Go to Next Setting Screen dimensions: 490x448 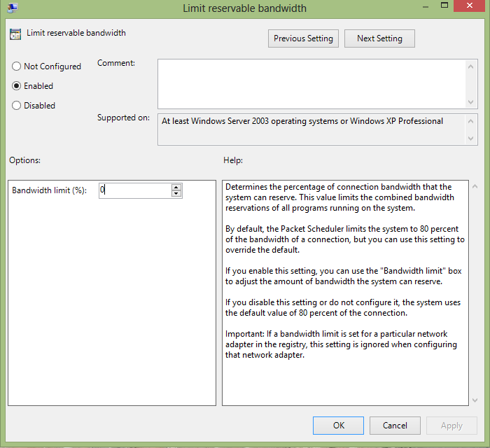tap(379, 38)
